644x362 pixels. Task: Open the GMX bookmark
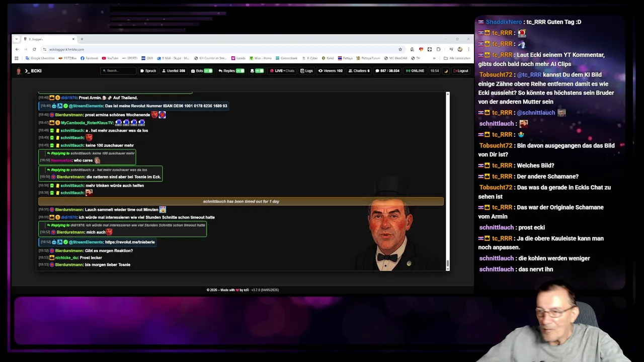click(147, 58)
